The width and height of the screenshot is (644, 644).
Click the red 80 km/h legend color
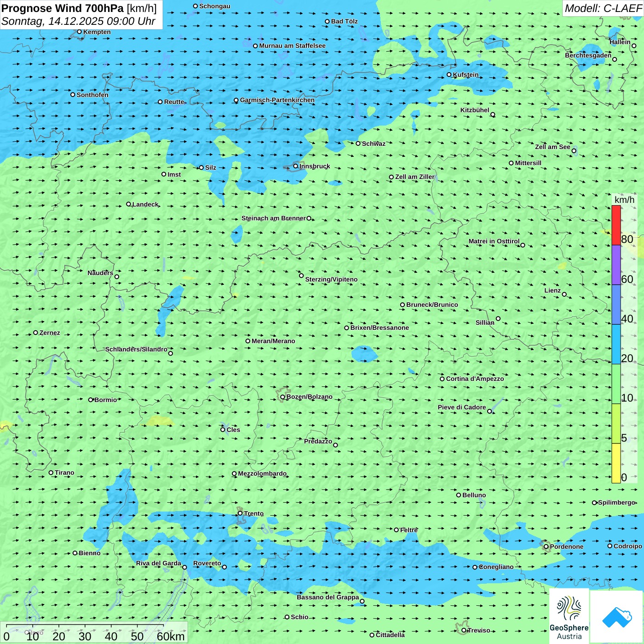[x=616, y=225]
